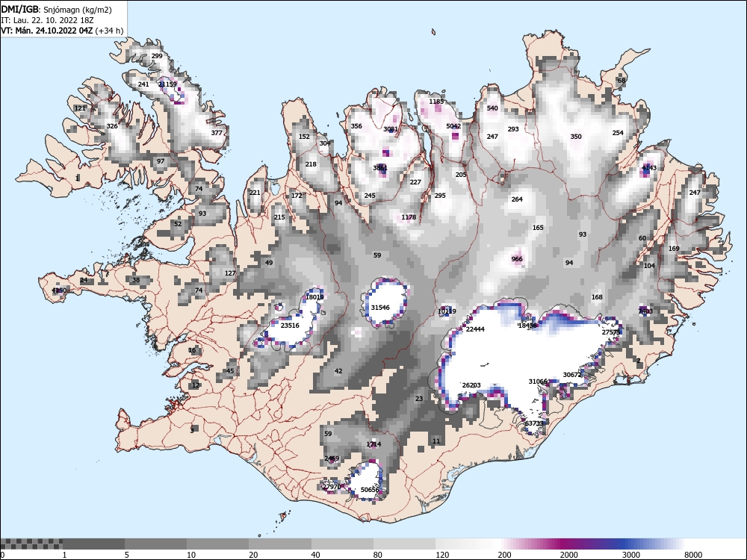747x560 pixels.
Task: Click snow value '254'
Action: [618, 133]
